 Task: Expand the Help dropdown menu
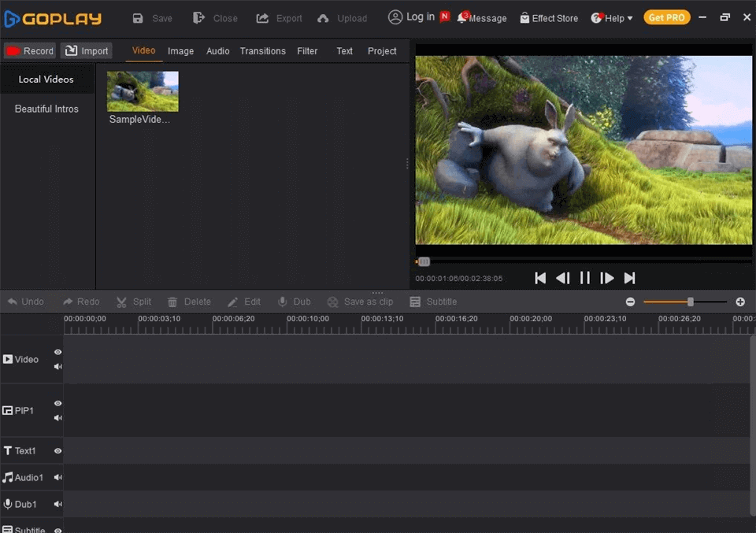tap(612, 18)
